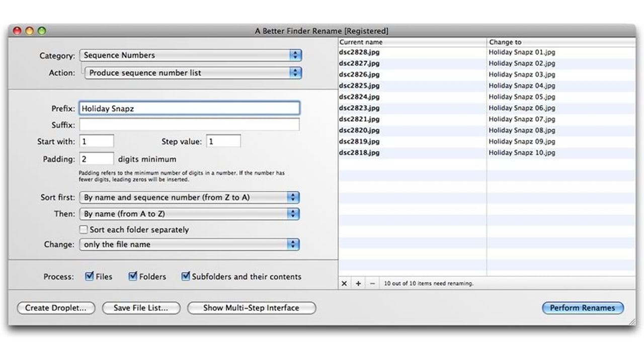Open the Category dropdown showing Sequence Numbers
644x362 pixels.
[x=190, y=55]
